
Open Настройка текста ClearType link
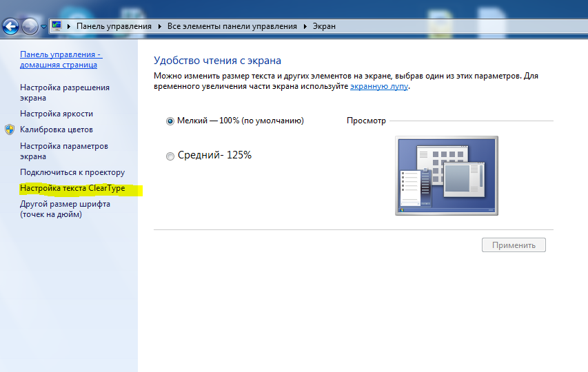(72, 188)
